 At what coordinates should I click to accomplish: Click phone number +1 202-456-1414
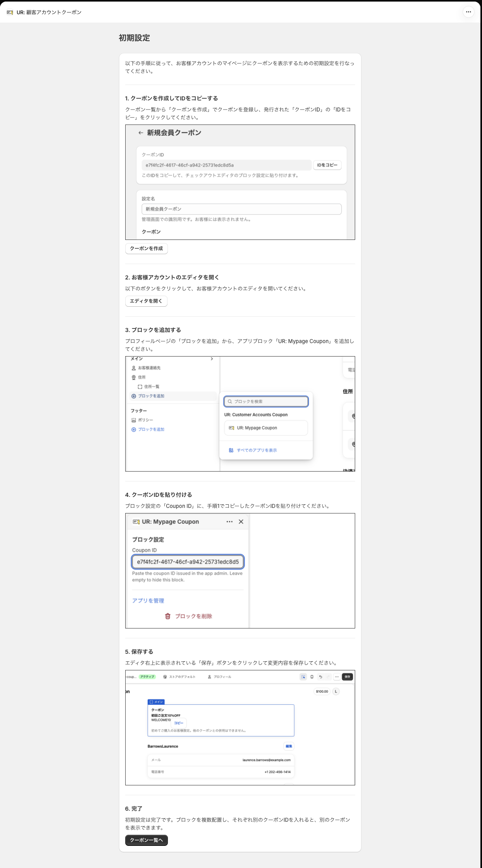pyautogui.click(x=277, y=772)
